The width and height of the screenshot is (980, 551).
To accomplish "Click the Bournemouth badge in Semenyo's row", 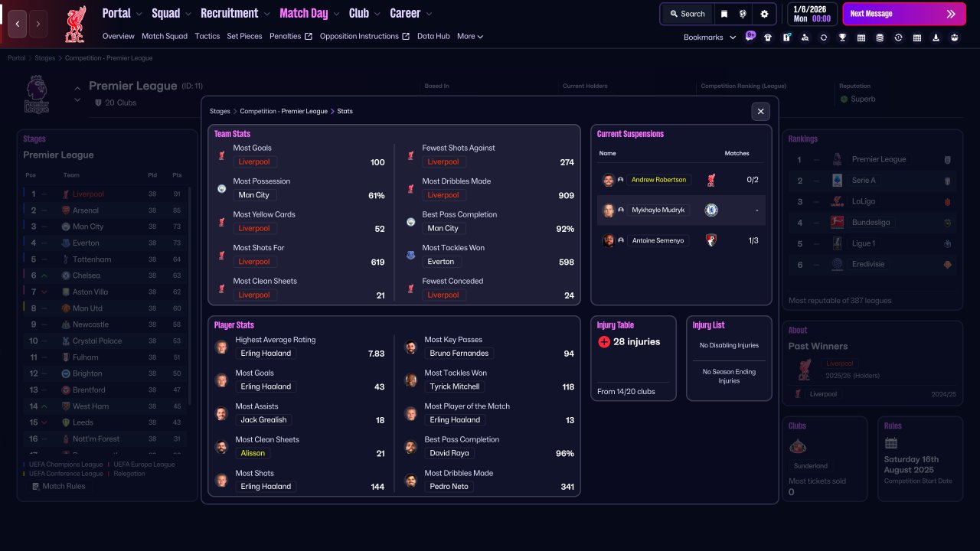I will (x=711, y=240).
